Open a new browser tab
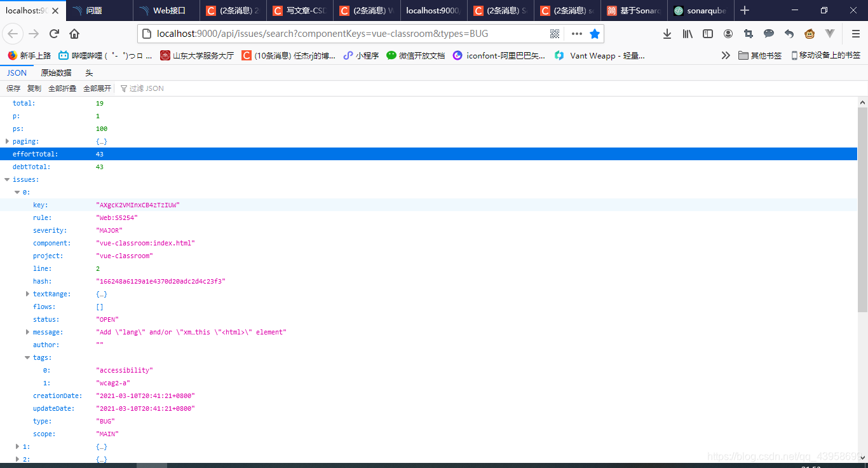Viewport: 868px width, 468px height. (x=745, y=10)
